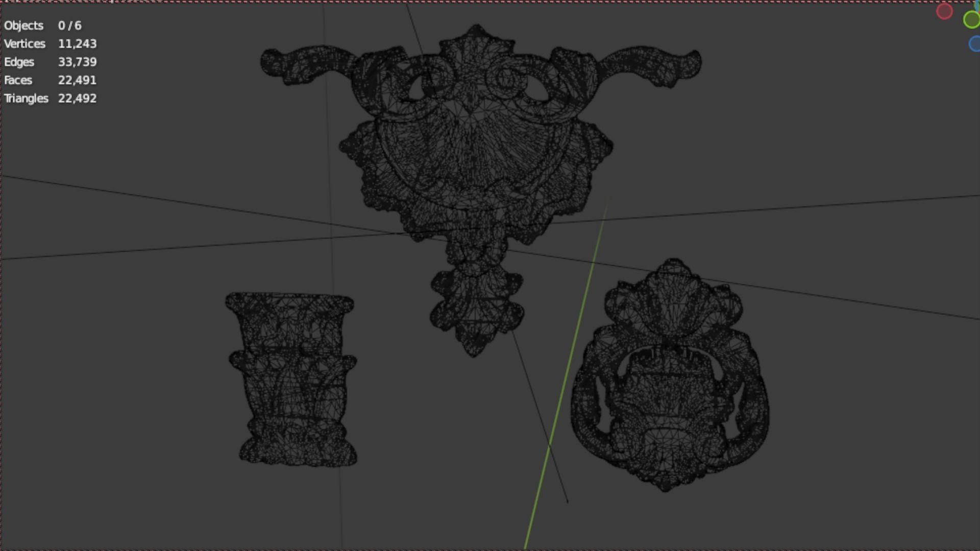Click the Edges 33,739 statistic

point(51,62)
